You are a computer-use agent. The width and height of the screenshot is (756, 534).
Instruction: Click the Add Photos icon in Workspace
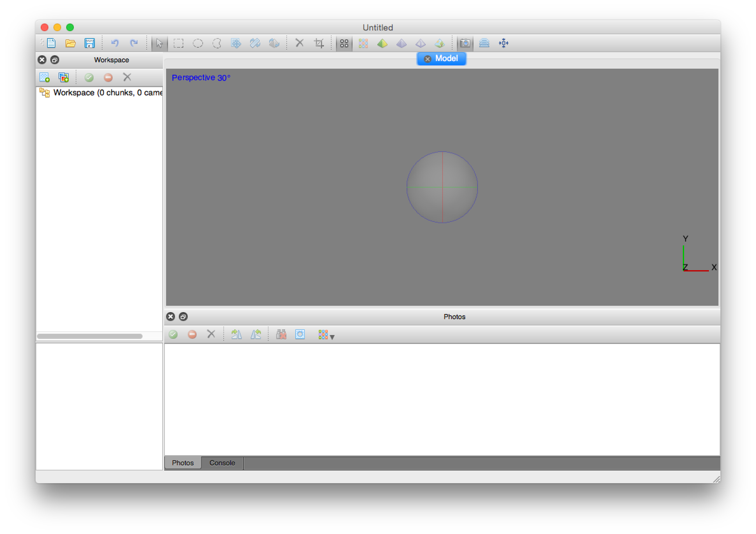coord(64,77)
